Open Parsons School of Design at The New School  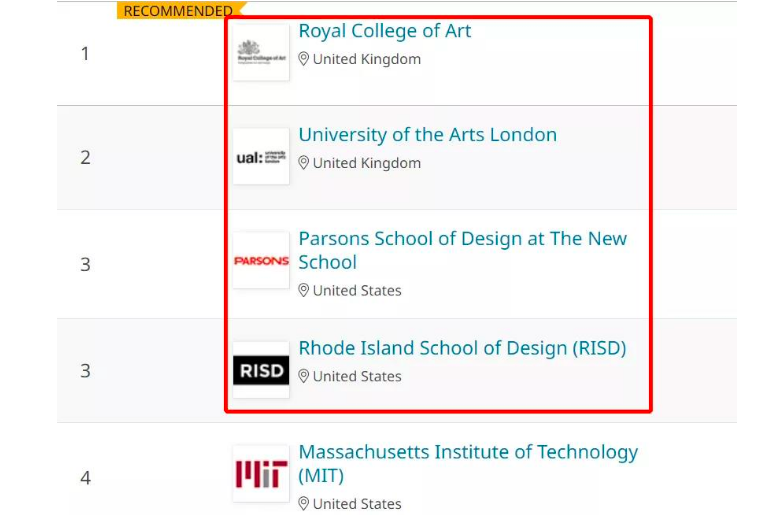pyautogui.click(x=462, y=239)
